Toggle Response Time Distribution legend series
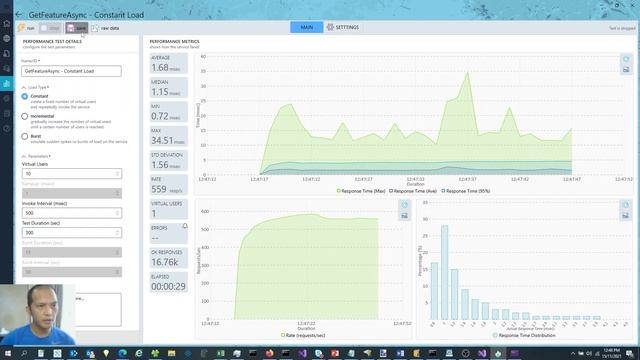The width and height of the screenshot is (640, 360). 524,336
